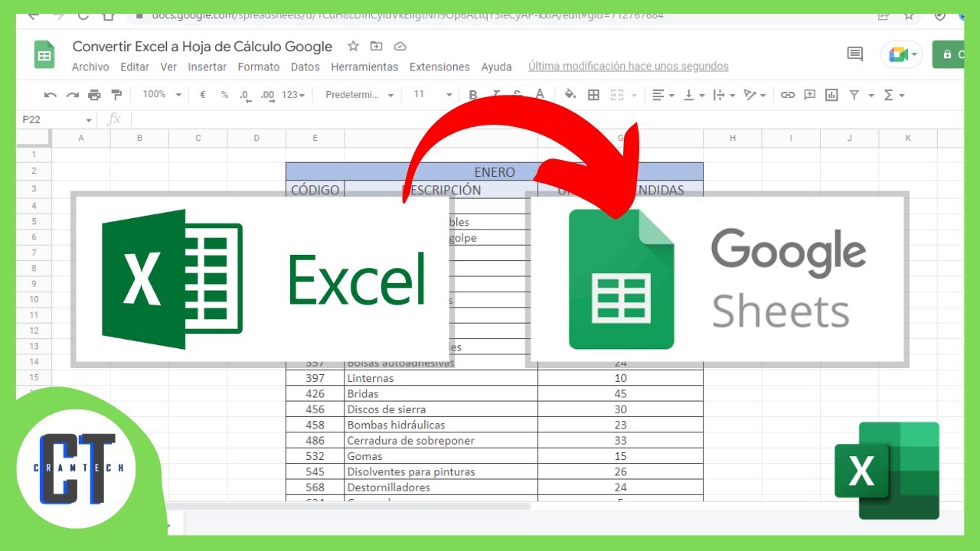The width and height of the screenshot is (980, 551).
Task: Click the move to folder icon
Action: pyautogui.click(x=376, y=46)
